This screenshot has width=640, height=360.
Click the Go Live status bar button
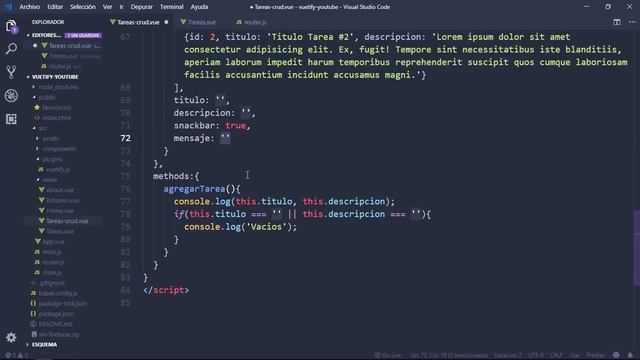388,355
